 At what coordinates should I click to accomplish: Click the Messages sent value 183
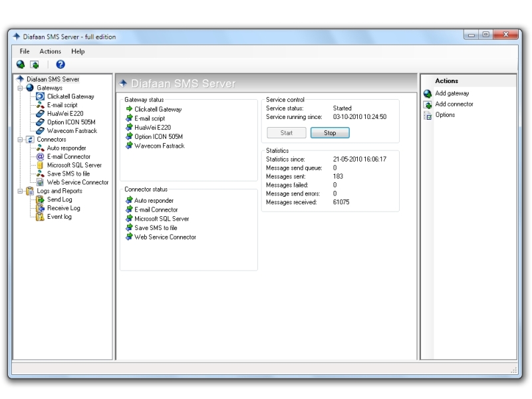click(x=338, y=176)
